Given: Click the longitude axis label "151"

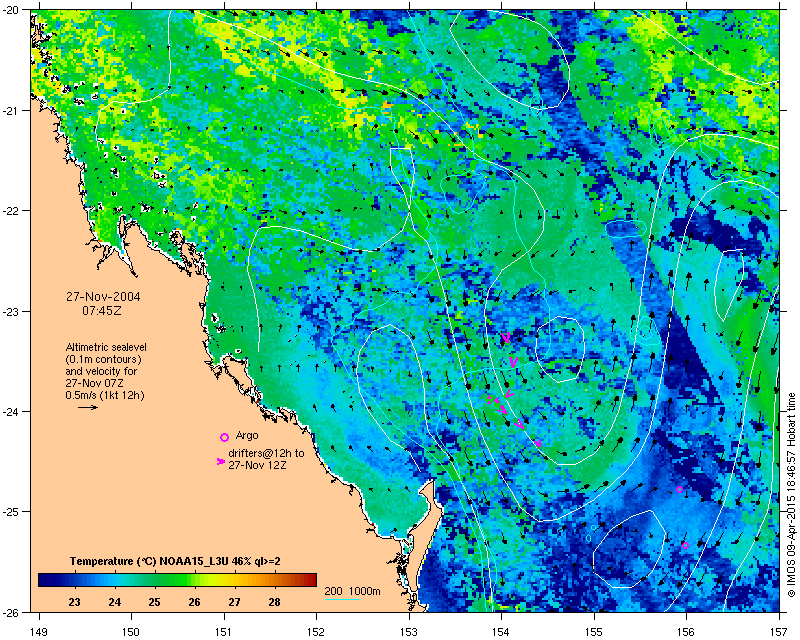Looking at the screenshot, I should click(x=224, y=632).
